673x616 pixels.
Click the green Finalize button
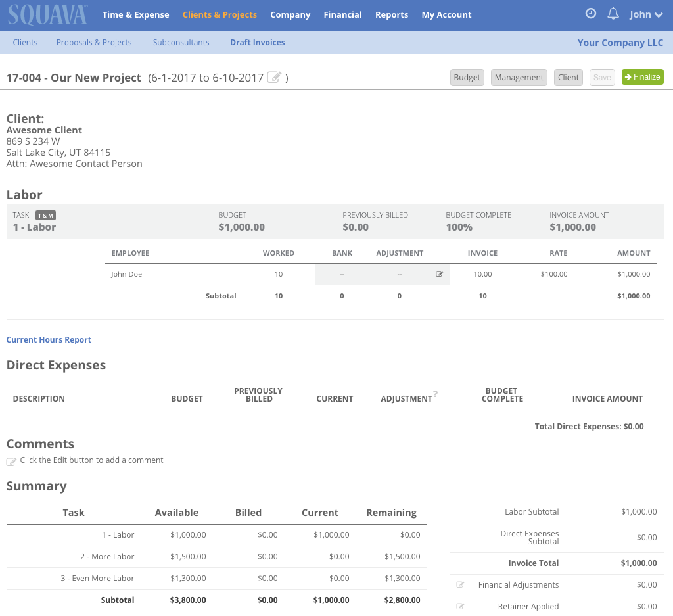pyautogui.click(x=643, y=77)
